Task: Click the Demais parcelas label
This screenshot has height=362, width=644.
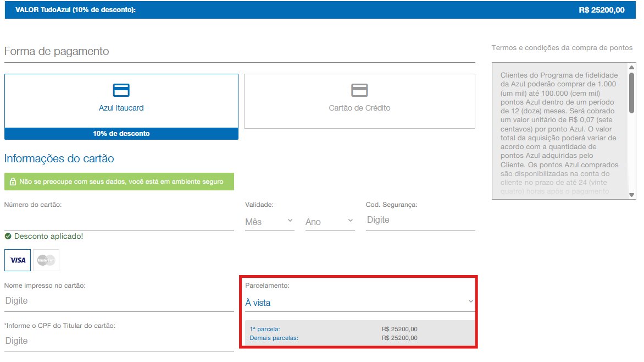Action: (x=274, y=338)
